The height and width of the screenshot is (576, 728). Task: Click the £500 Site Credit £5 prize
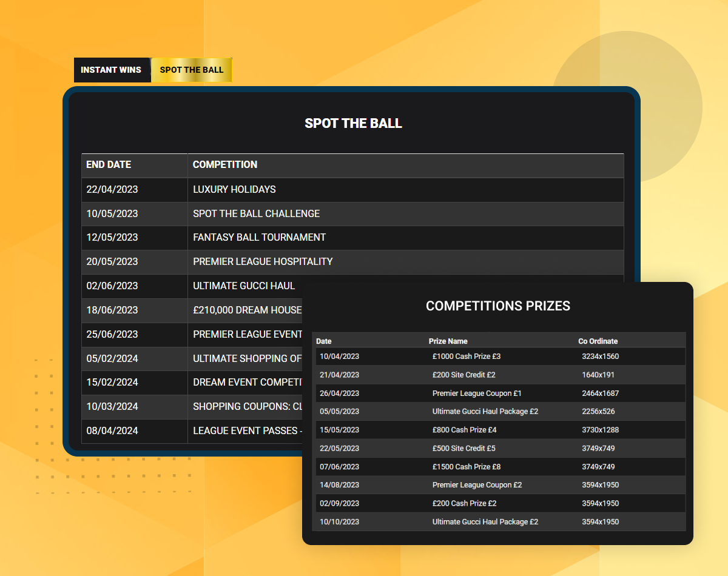point(463,449)
